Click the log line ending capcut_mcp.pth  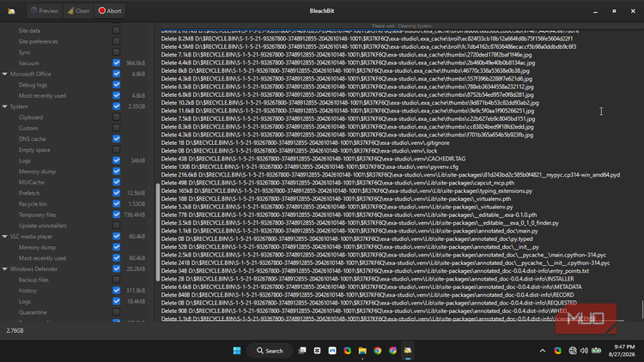pos(337,183)
